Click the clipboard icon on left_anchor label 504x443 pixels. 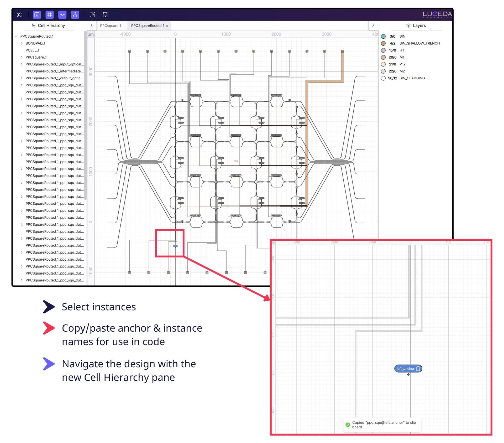click(x=418, y=369)
